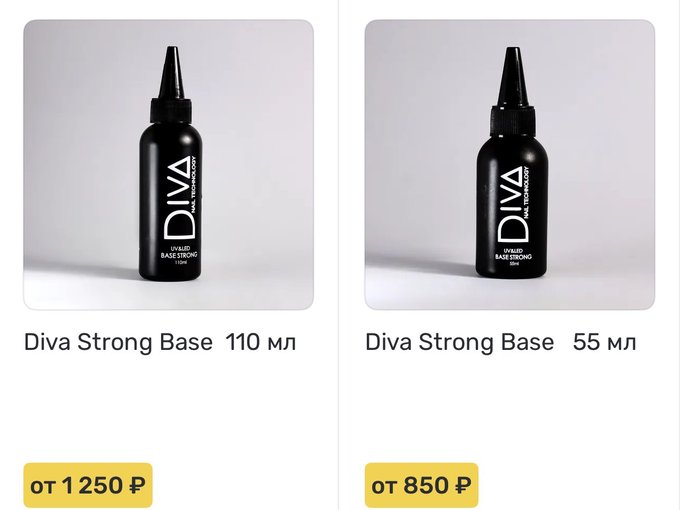Click the 'Diva Strong Base 55 мл' title
Viewport: 680px width, 510px height.
click(x=500, y=342)
